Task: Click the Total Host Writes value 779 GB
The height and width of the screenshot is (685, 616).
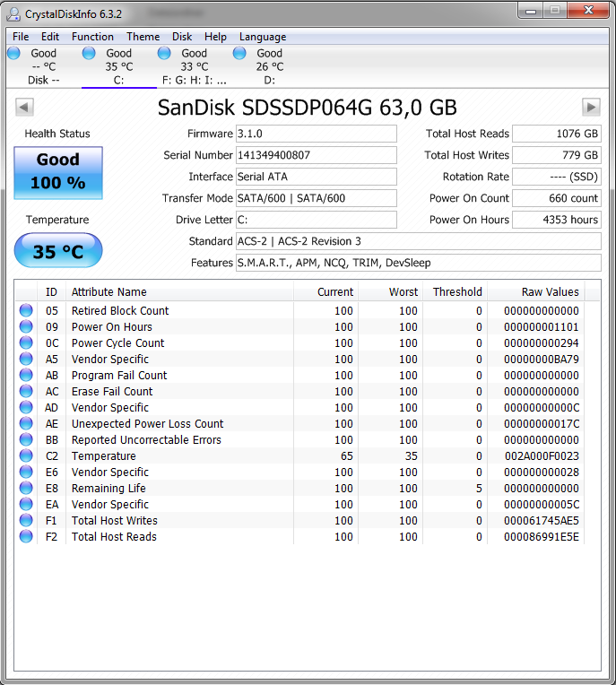Action: 557,155
